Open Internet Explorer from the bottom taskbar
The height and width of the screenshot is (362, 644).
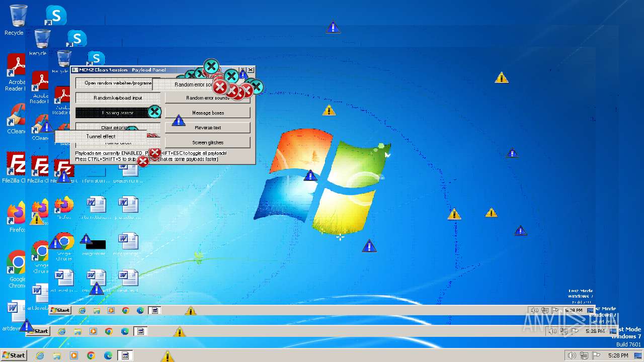40,355
